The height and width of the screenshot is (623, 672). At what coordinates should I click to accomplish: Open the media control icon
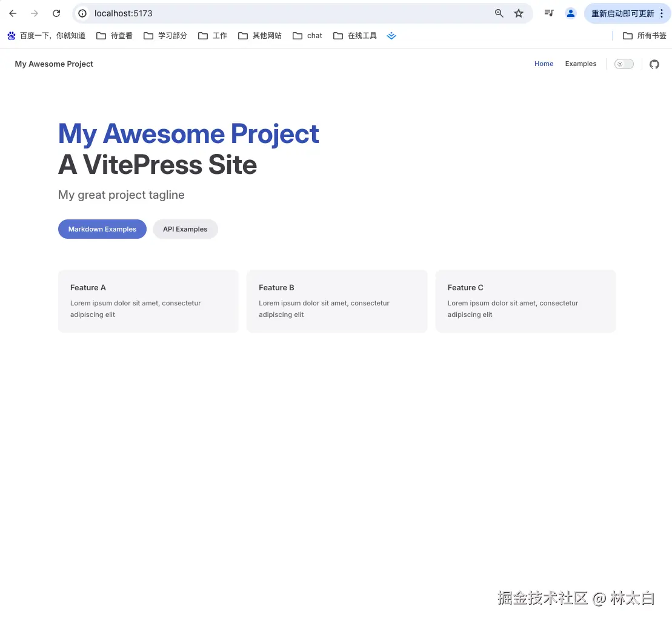[x=549, y=13]
